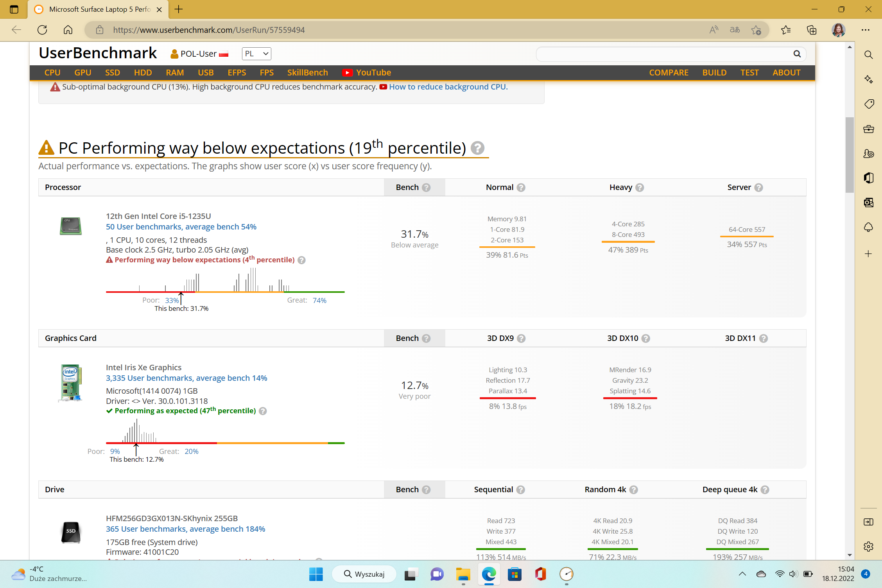
Task: Open the clock and date in taskbar
Action: (838, 574)
